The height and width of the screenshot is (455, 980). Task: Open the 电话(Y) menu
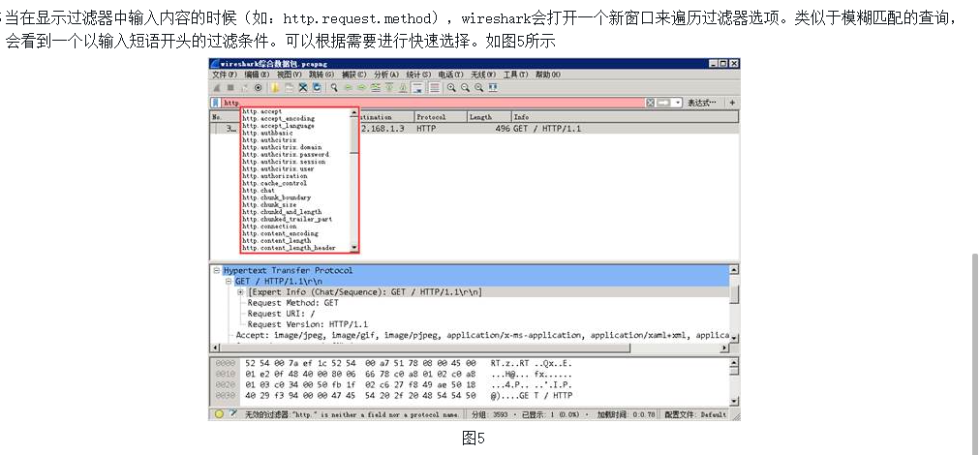[x=450, y=75]
